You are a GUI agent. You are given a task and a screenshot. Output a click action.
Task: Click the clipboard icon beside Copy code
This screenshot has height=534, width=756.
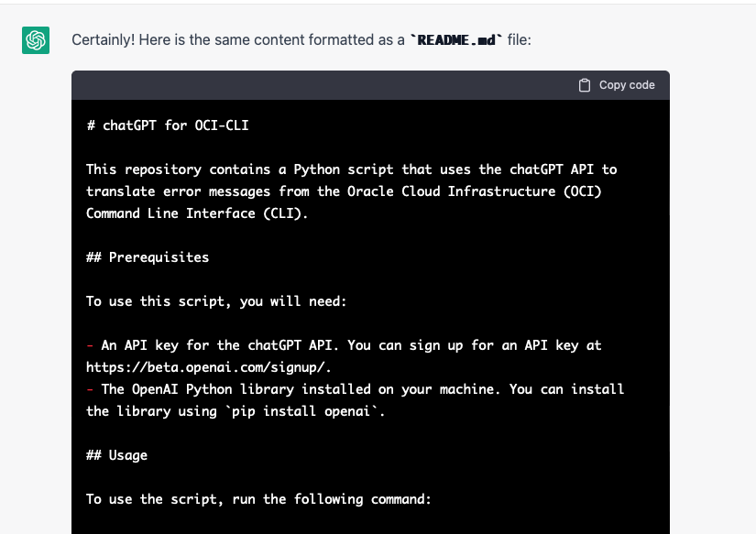[x=583, y=84]
